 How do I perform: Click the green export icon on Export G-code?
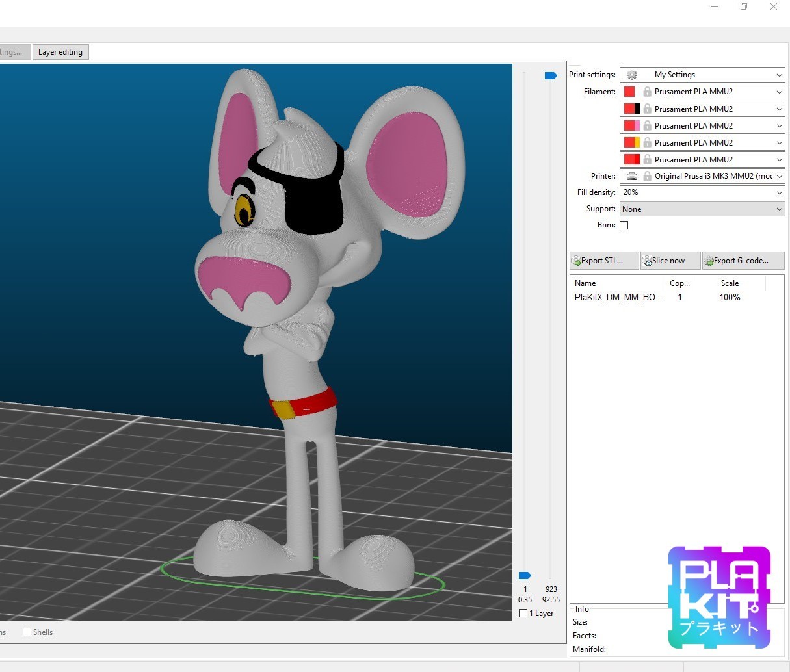tap(710, 260)
